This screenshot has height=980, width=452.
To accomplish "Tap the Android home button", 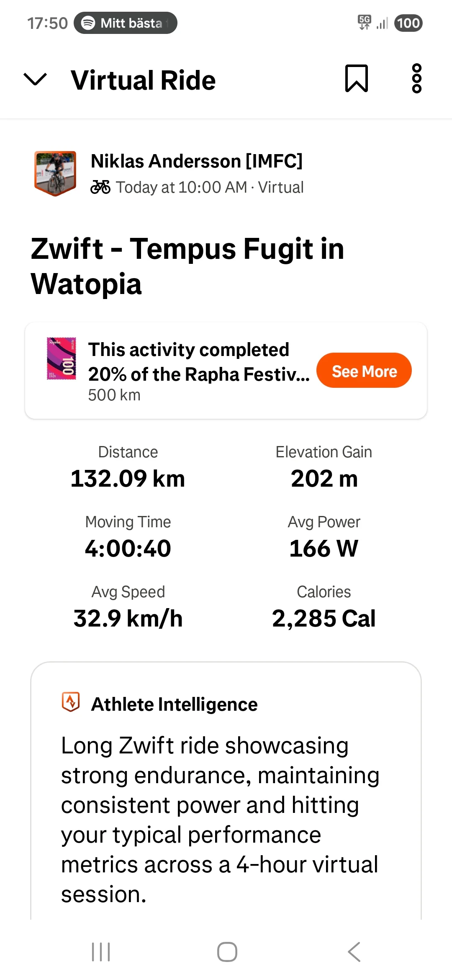I will coord(227,952).
